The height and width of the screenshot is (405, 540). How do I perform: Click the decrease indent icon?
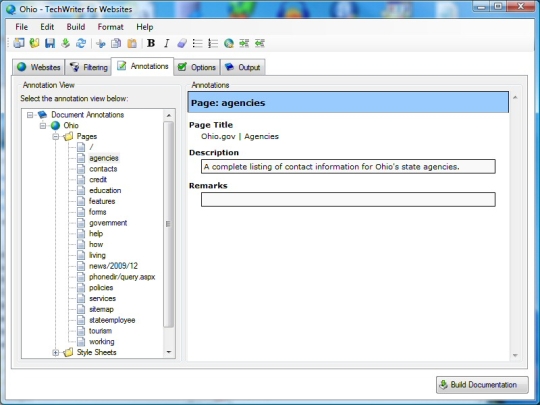pyautogui.click(x=260, y=43)
